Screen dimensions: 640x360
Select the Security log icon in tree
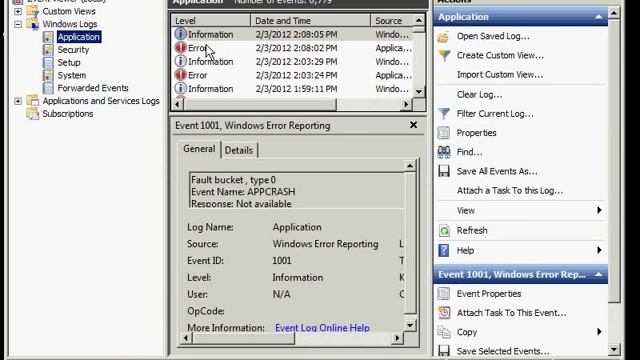click(x=48, y=50)
